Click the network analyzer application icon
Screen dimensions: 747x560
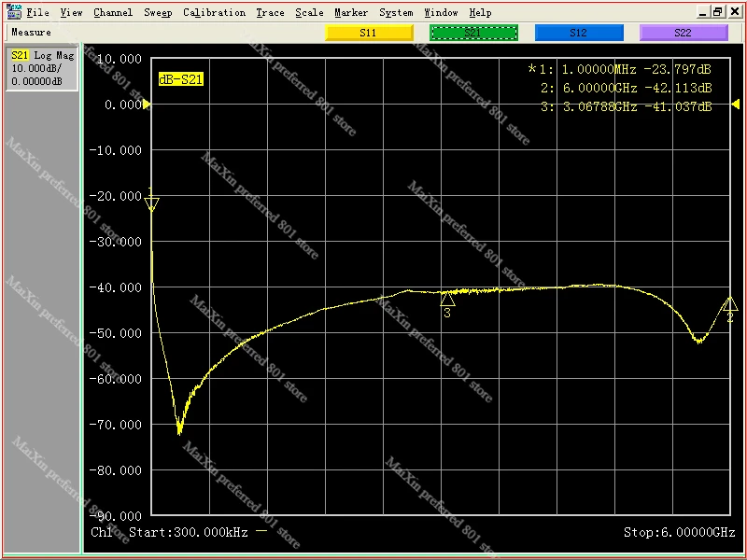[x=14, y=11]
